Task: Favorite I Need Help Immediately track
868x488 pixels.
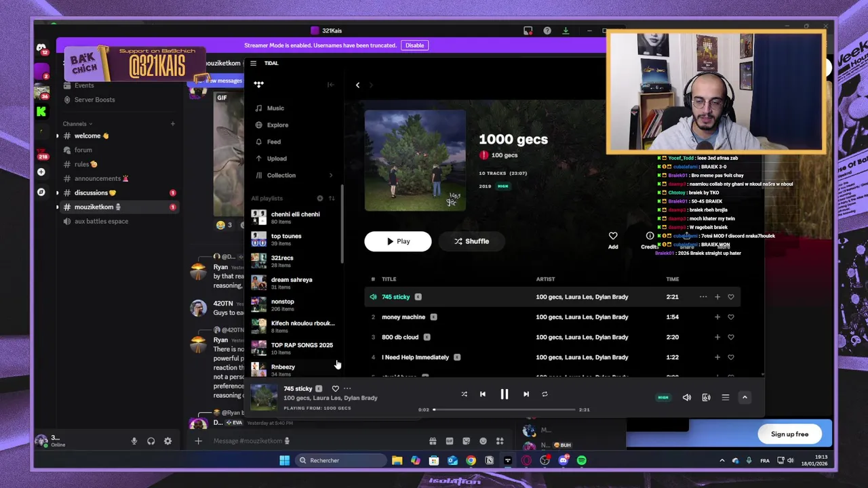Action: click(731, 357)
